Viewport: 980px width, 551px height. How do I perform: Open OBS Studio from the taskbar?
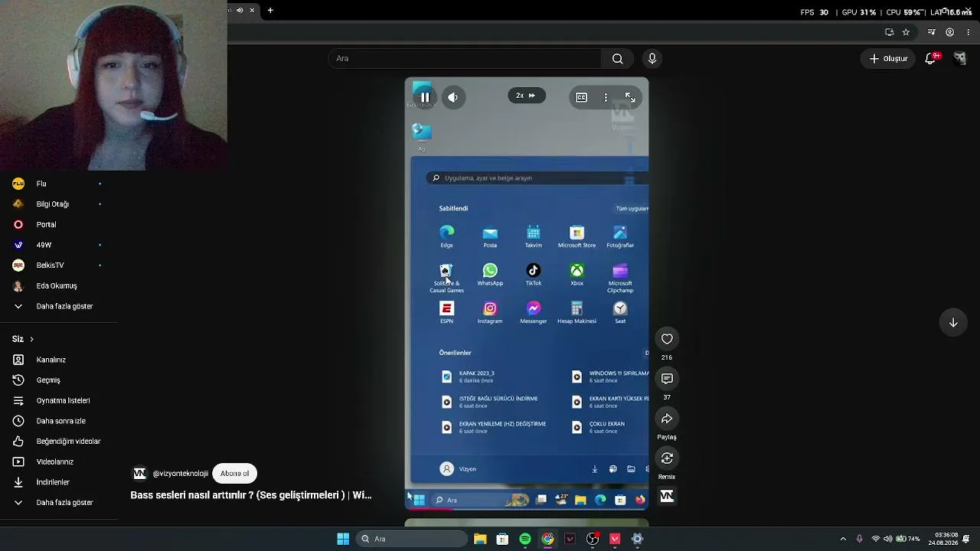[593, 539]
